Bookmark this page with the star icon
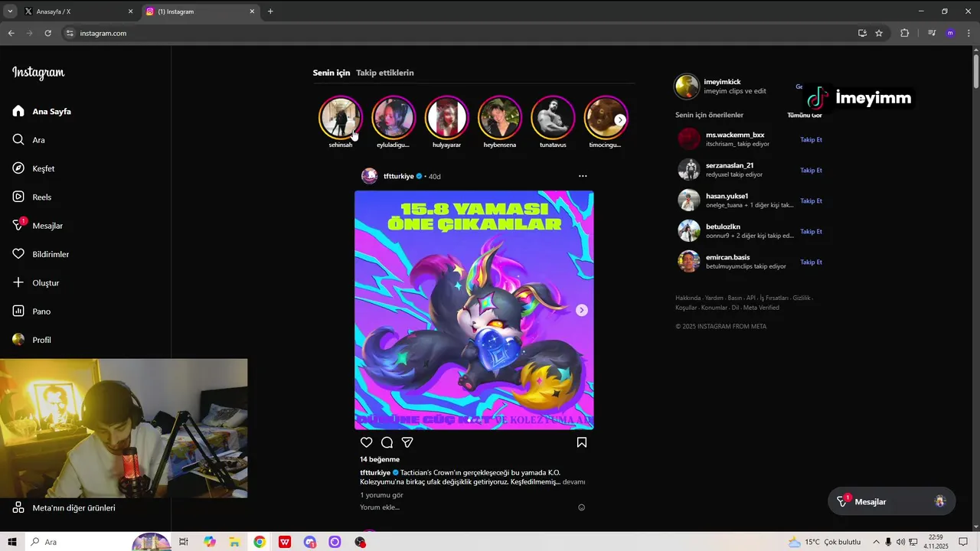Image resolution: width=980 pixels, height=551 pixels. [x=879, y=33]
